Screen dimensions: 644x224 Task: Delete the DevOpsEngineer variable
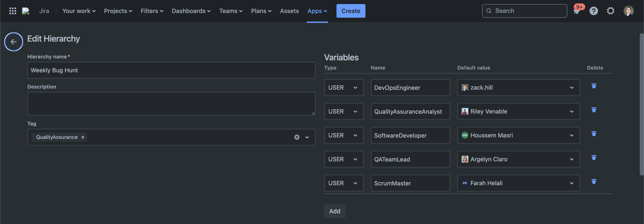594,86
